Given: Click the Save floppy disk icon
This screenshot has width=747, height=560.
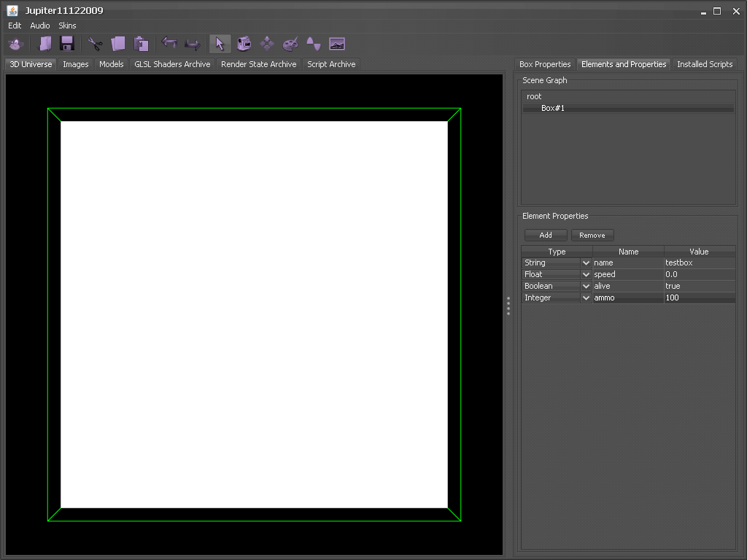Looking at the screenshot, I should [x=67, y=44].
